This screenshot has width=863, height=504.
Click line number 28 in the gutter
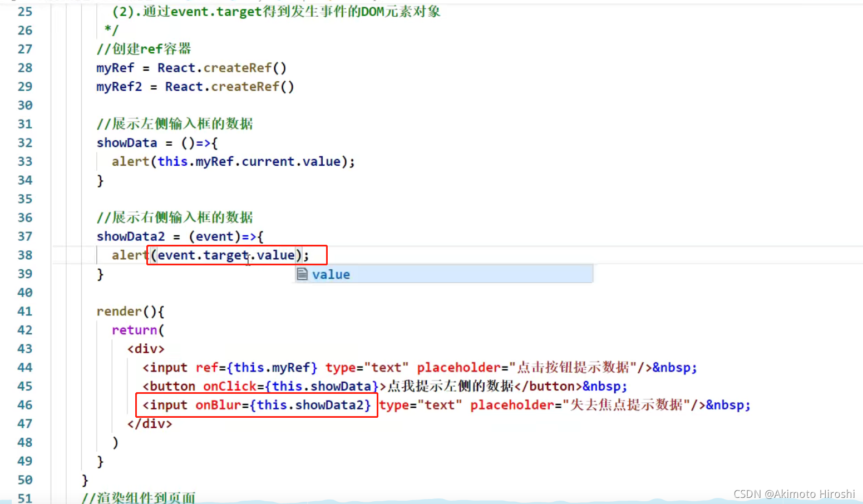pos(25,68)
